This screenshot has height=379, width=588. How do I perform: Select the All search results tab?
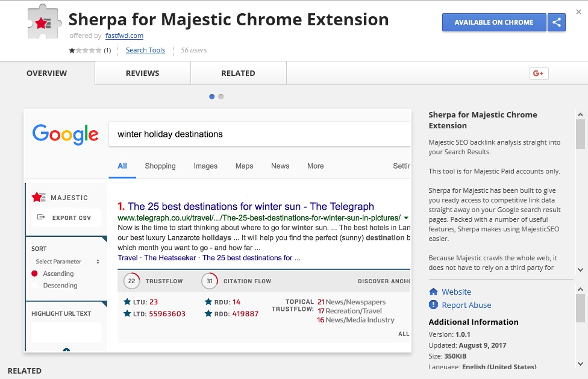[122, 166]
